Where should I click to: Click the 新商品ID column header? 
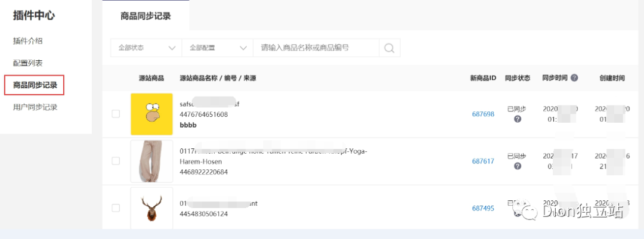click(484, 78)
